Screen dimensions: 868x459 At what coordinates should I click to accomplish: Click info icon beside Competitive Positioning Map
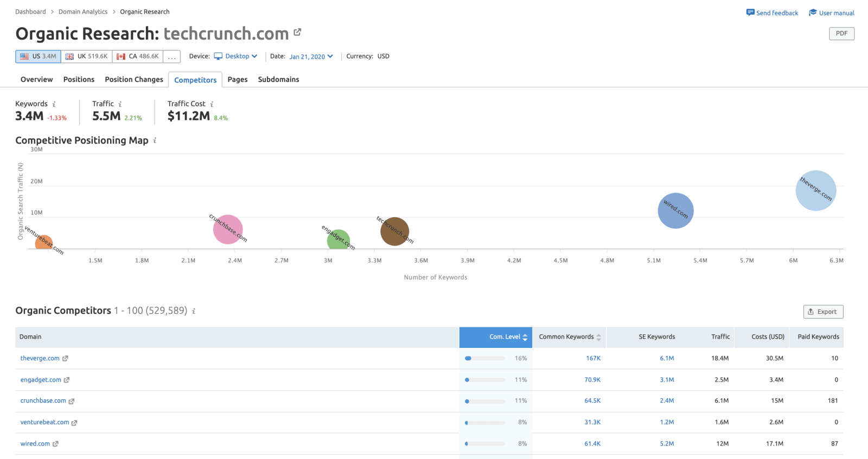[155, 140]
